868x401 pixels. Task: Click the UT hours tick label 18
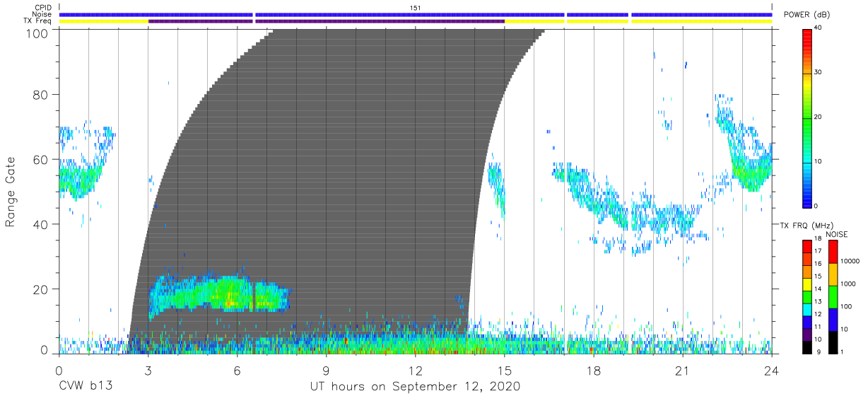594,370
